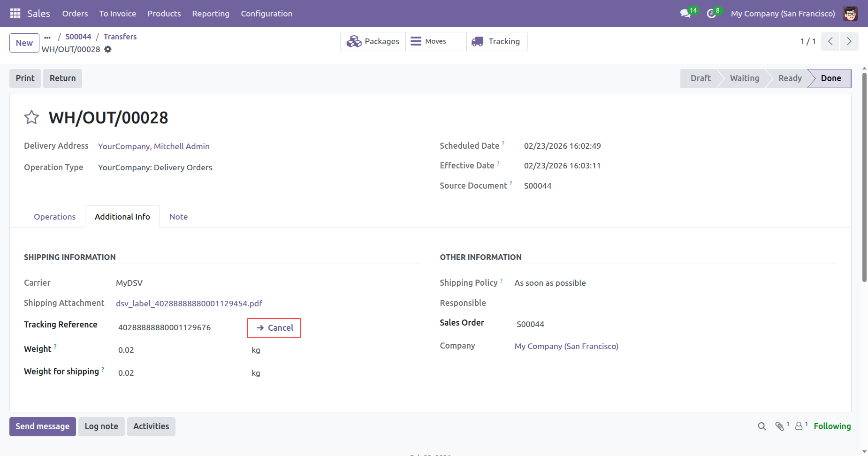This screenshot has width=868, height=456.
Task: Show followers list icon
Action: click(x=799, y=426)
